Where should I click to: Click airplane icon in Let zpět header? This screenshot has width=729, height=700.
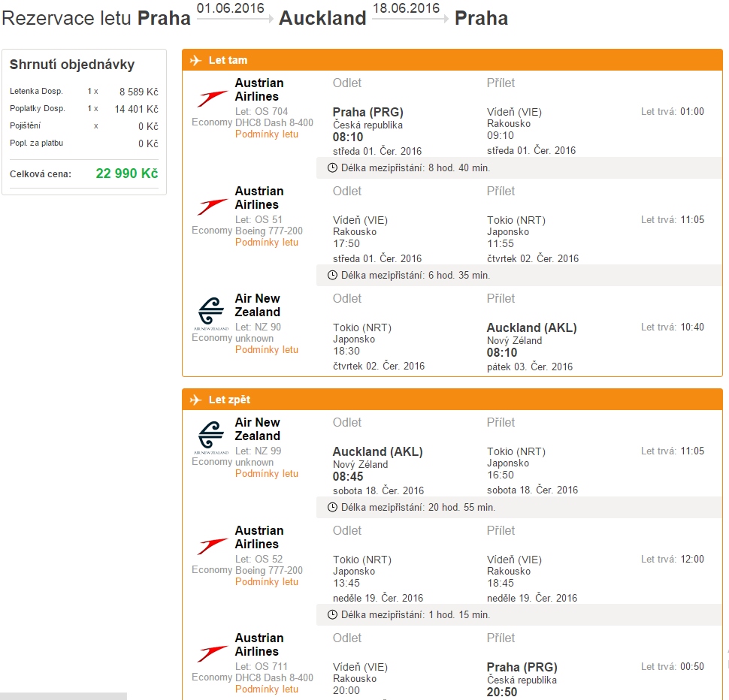[195, 400]
